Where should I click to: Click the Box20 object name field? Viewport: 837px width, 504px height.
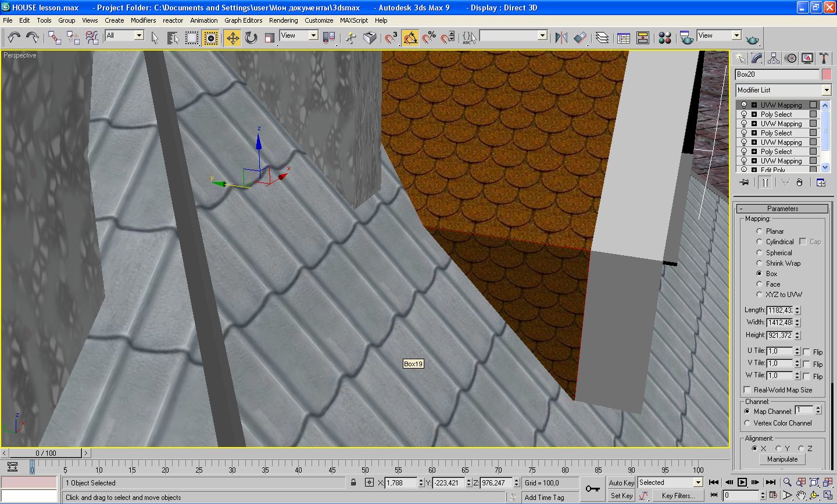click(x=777, y=74)
